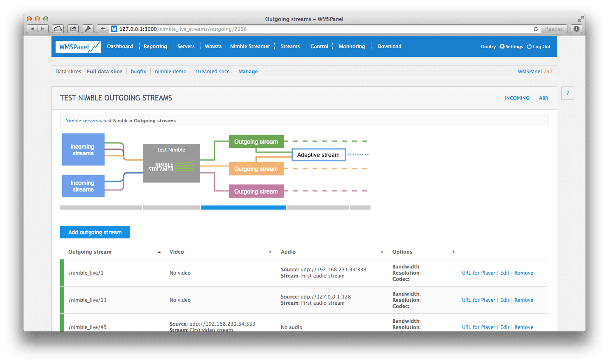Reload the page with the refresh icon
Image resolution: width=609 pixels, height=364 pixels.
click(535, 29)
